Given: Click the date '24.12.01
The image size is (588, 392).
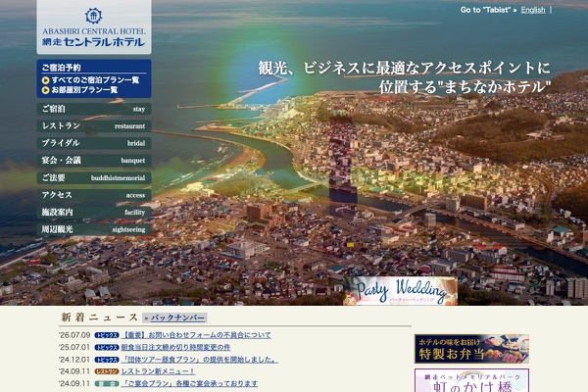Looking at the screenshot, I should 74,360.
